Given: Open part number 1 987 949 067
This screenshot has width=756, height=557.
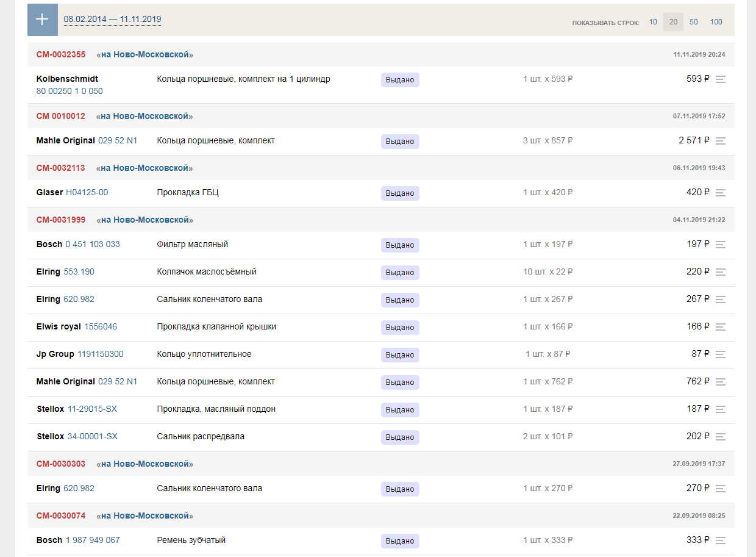Looking at the screenshot, I should point(93,540).
